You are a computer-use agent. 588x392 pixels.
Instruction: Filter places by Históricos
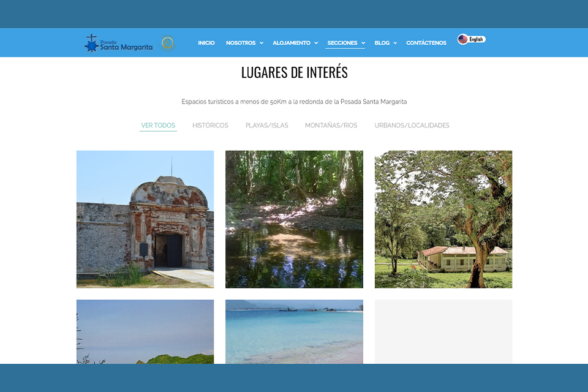click(210, 126)
